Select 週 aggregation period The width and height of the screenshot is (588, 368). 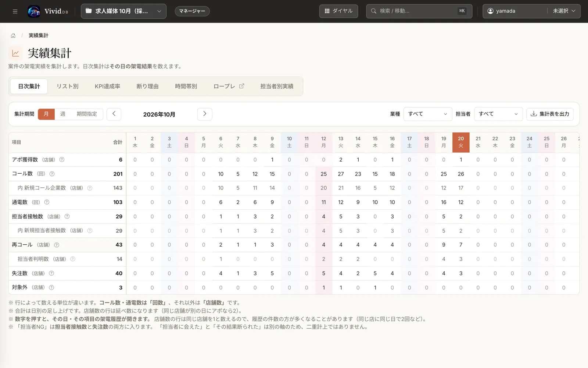pyautogui.click(x=63, y=114)
